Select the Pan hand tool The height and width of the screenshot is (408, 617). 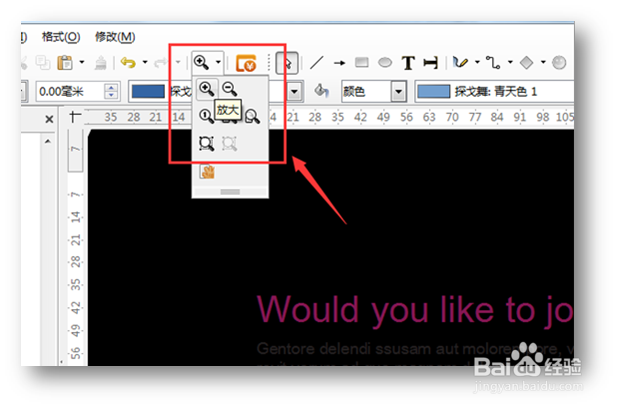(x=207, y=172)
